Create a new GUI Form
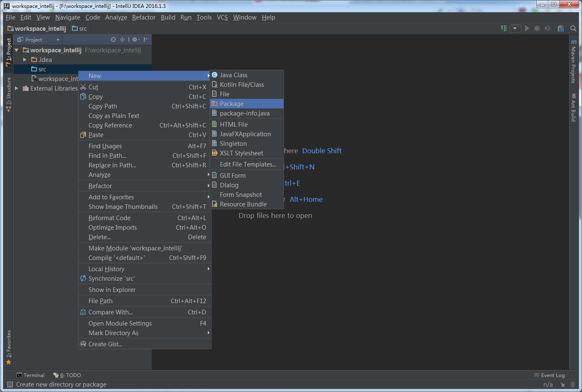Viewport: 582px width, 392px height. point(247,176)
